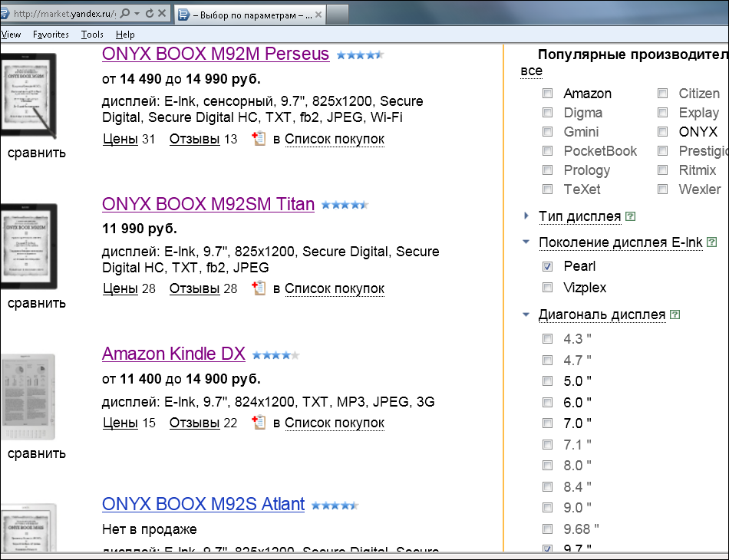Check the Digma manufacturer checkbox

548,113
